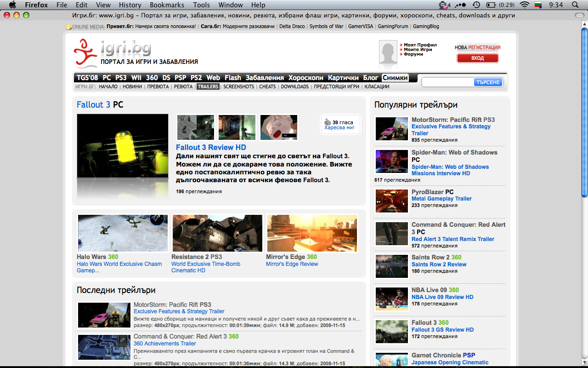Click the thumbs-up Харесва ми icon
The image size is (588, 368).
pos(328,122)
